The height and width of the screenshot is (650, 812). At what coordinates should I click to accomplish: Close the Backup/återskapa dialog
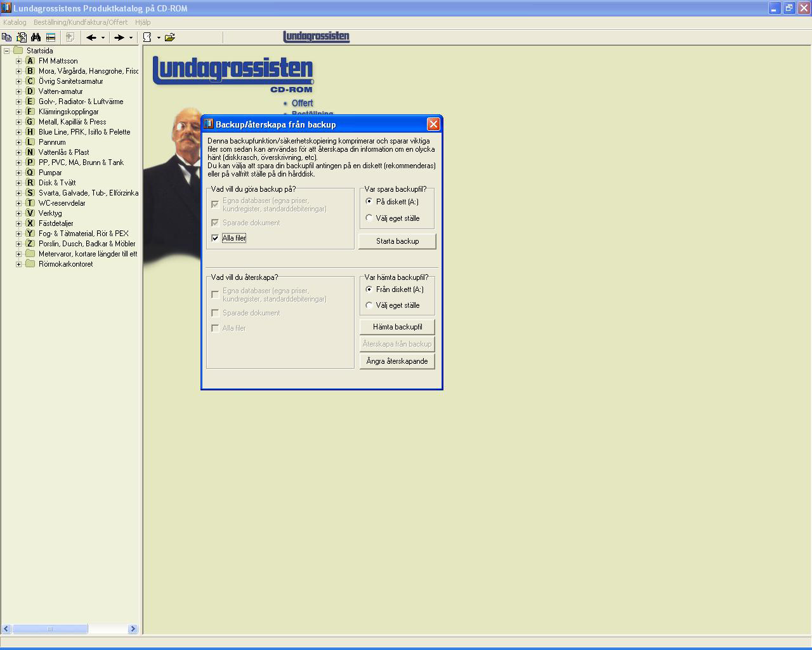coord(433,124)
